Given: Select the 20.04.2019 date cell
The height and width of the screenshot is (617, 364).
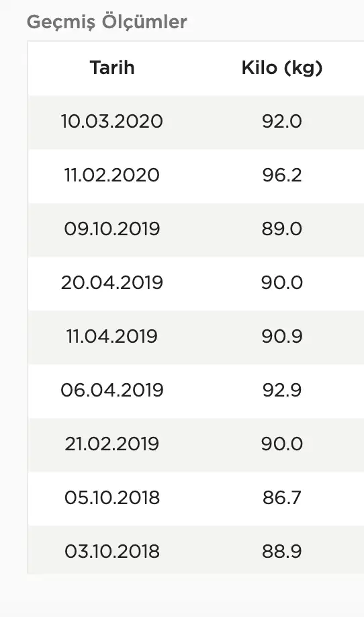Looking at the screenshot, I should pos(112,282).
